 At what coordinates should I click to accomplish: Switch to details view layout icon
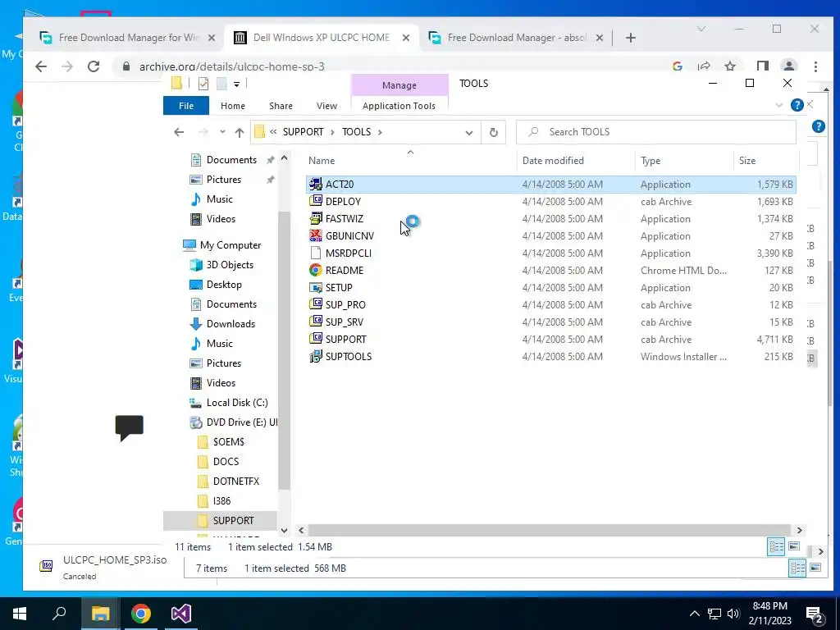[x=776, y=546]
